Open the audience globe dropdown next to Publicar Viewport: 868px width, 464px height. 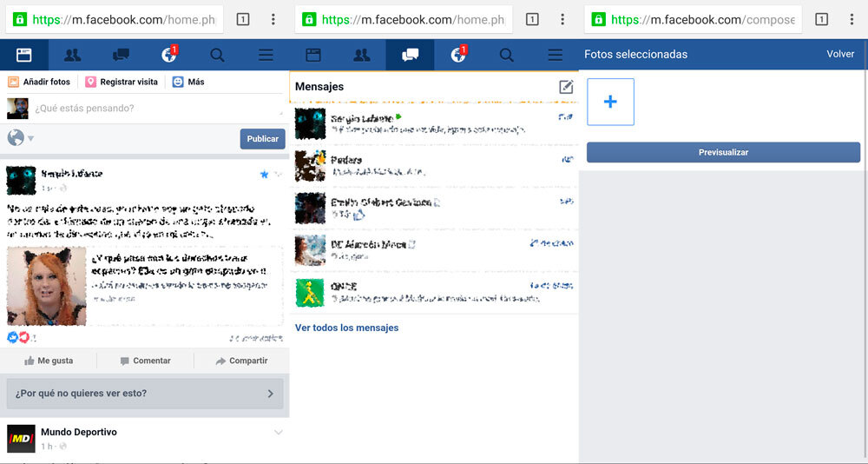click(x=20, y=138)
